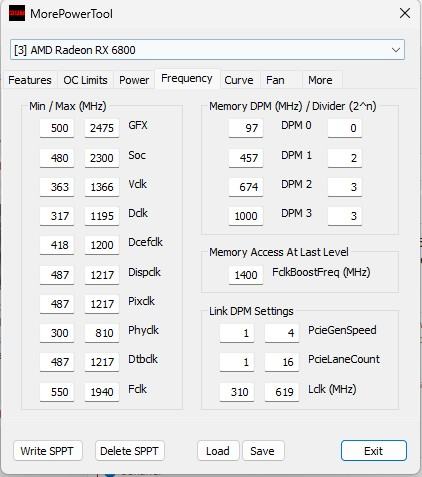Edit the DPM 0 divider field
This screenshot has width=422, height=477.
(x=345, y=128)
